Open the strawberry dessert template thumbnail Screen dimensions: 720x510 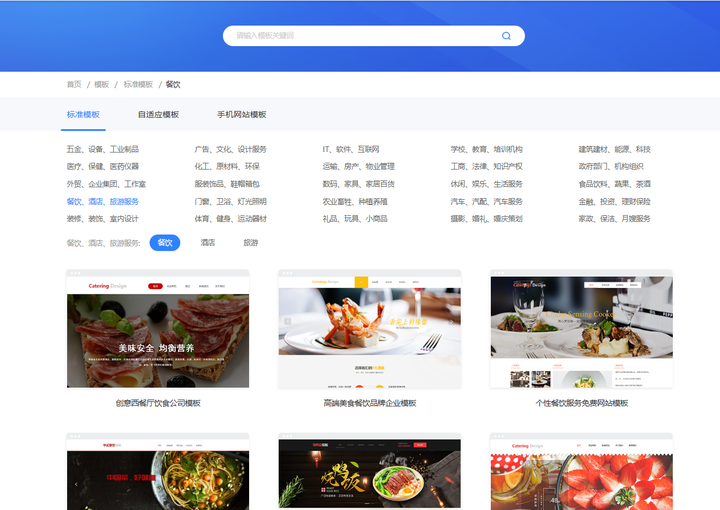coord(581,471)
